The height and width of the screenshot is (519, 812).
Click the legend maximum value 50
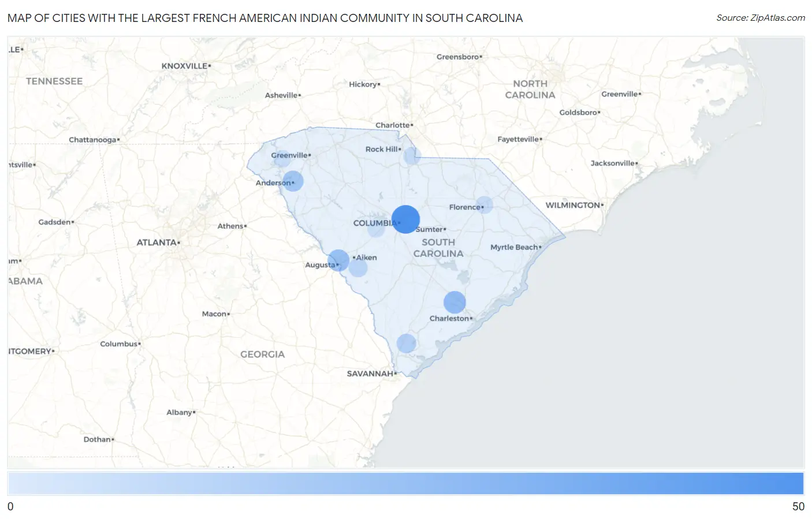point(798,506)
